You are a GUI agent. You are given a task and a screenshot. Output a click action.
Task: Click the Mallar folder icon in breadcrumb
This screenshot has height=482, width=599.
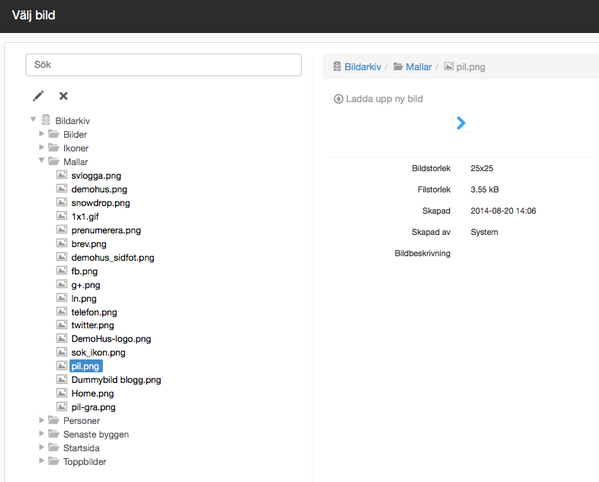click(x=398, y=66)
